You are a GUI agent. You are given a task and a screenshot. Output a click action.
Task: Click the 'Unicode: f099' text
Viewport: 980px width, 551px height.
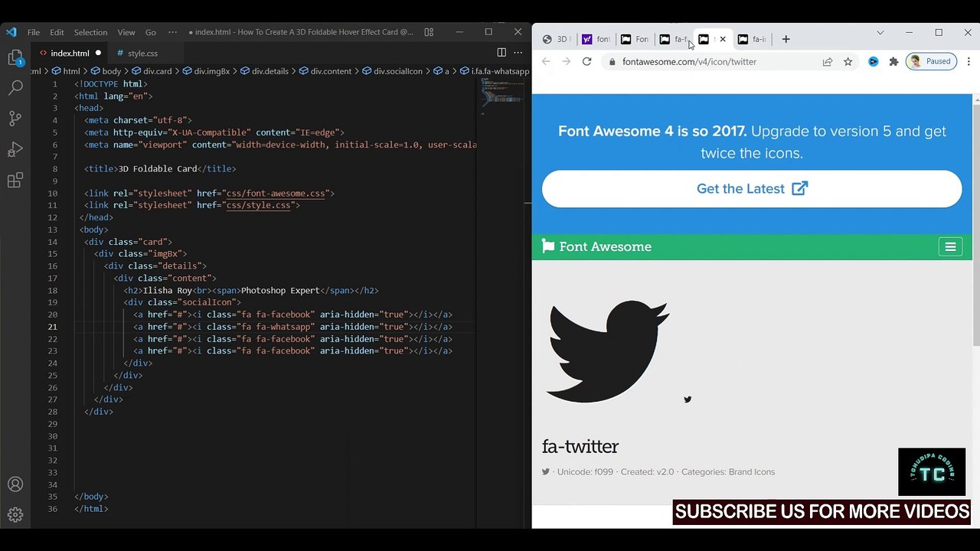click(x=585, y=472)
